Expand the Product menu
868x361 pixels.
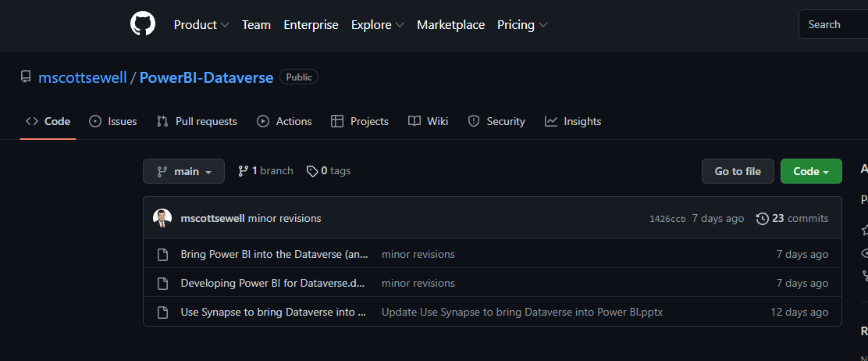(x=201, y=25)
